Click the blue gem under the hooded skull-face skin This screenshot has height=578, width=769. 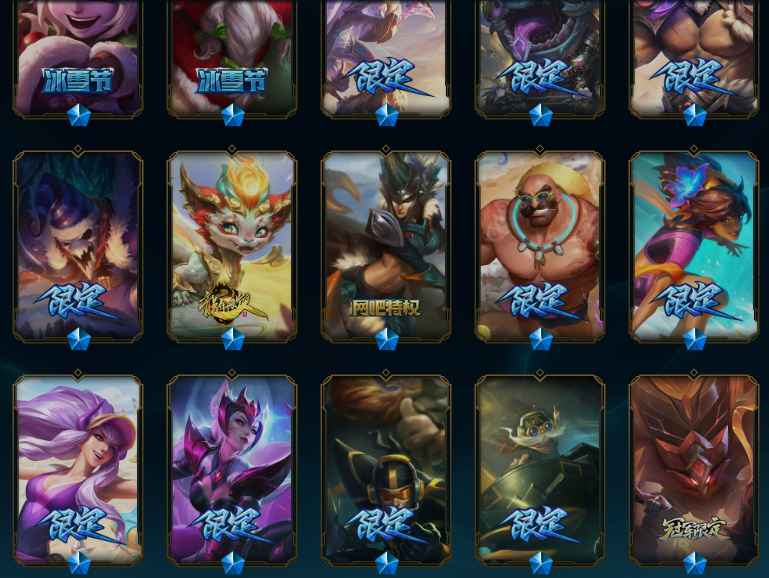coord(78,339)
